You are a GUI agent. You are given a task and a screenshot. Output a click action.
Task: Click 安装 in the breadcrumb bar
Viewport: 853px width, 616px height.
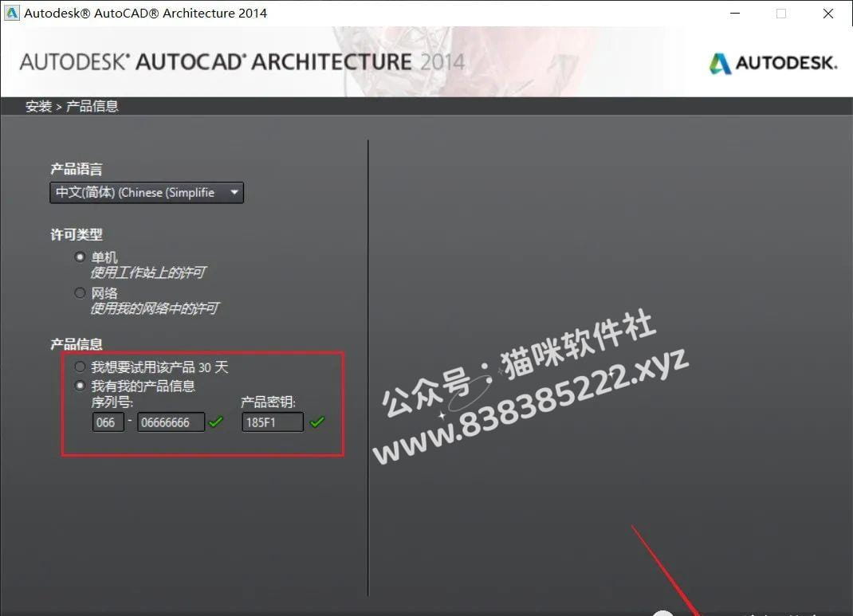pos(38,106)
